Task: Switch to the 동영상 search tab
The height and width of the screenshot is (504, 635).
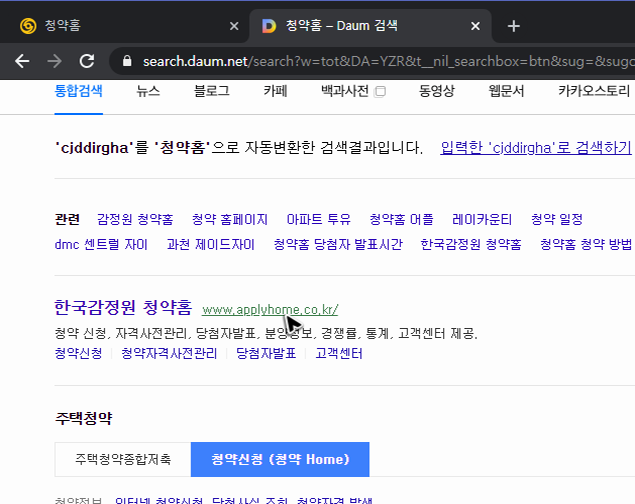Action: click(437, 91)
